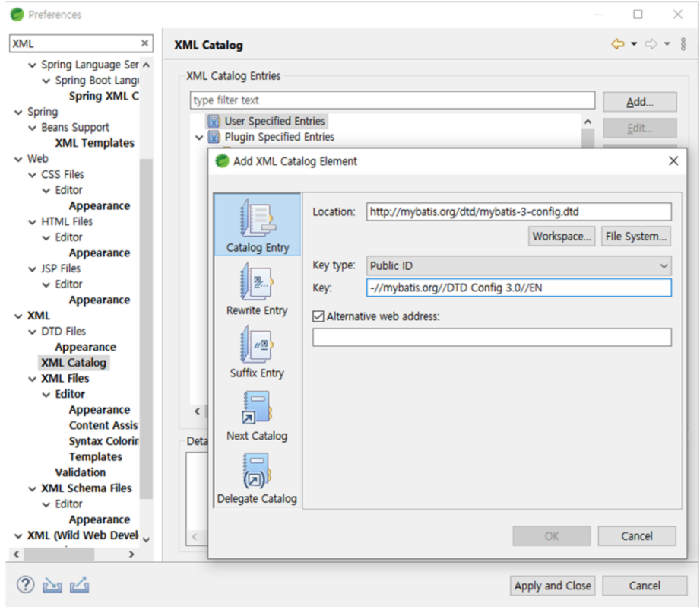Collapse the CSS Files tree node
The width and height of the screenshot is (700, 610).
pos(32,175)
